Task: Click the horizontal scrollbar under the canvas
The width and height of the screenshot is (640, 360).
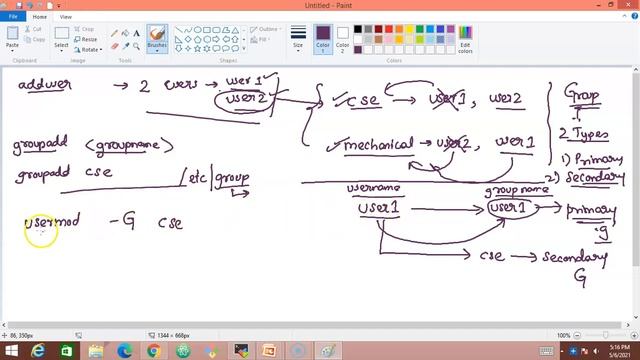Action: 316,325
